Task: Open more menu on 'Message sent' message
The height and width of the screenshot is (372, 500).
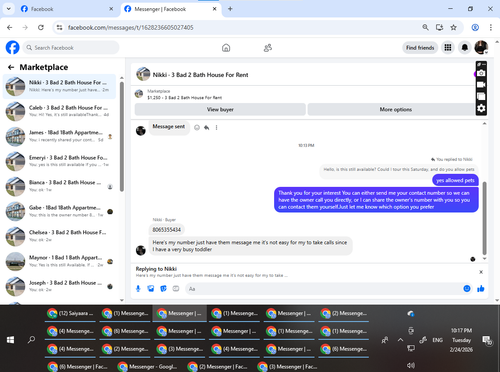Action: click(x=216, y=127)
